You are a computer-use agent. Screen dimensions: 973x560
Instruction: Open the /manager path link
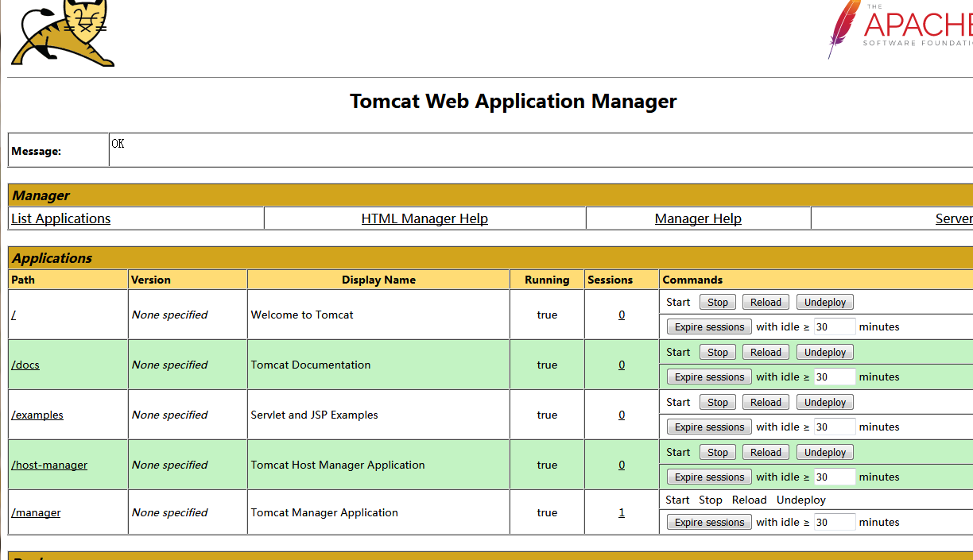[x=36, y=512]
